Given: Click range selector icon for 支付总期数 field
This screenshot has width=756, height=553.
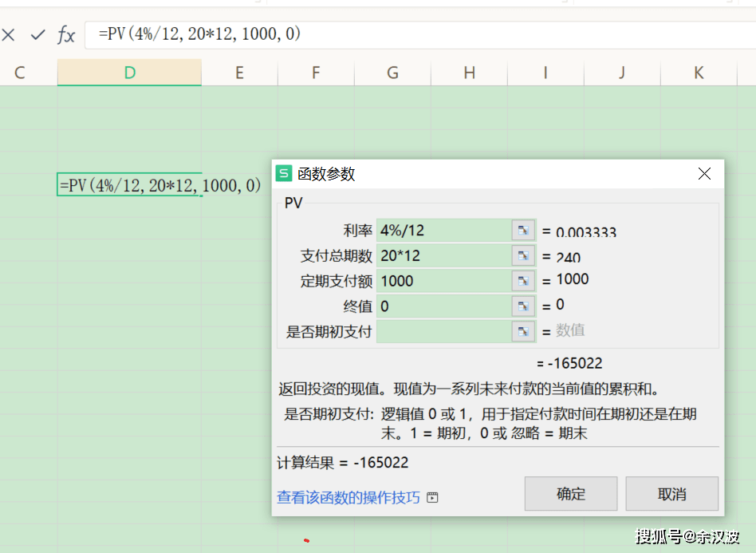Looking at the screenshot, I should (x=523, y=256).
